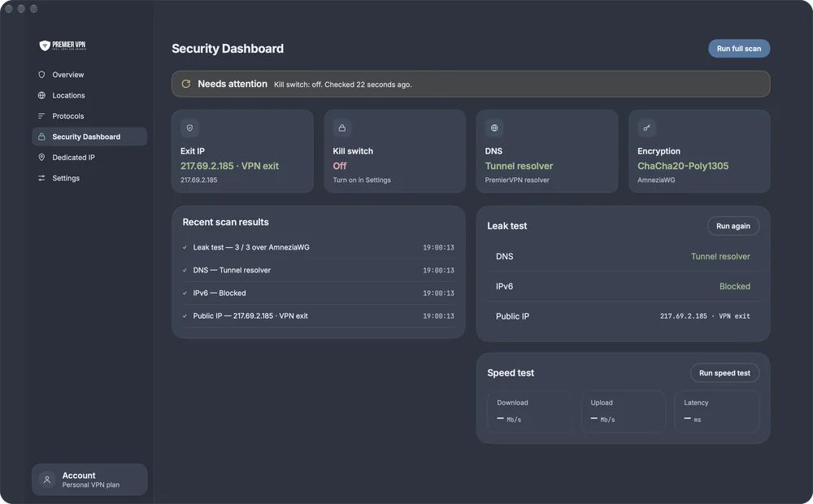Click timestamp of Leak test scan result
Image resolution: width=813 pixels, height=504 pixels.
(x=438, y=248)
